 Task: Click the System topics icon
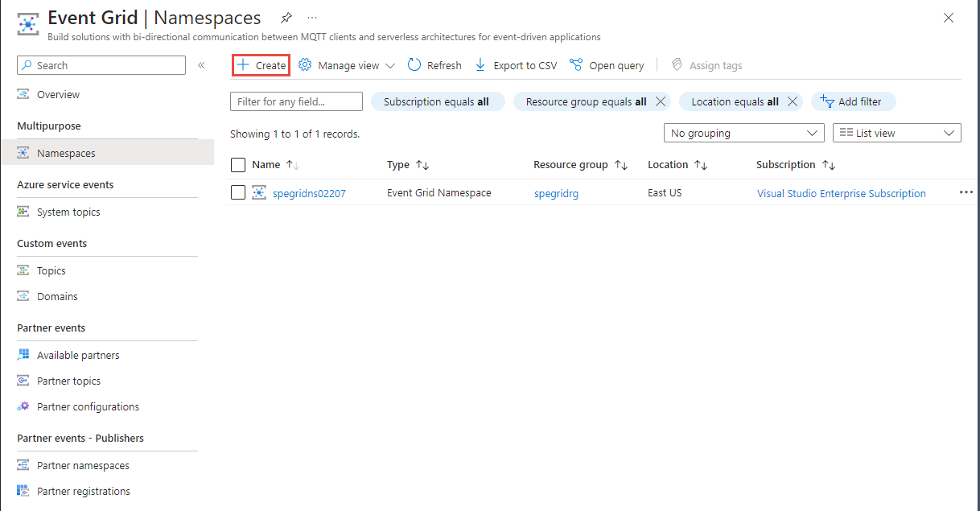(23, 212)
